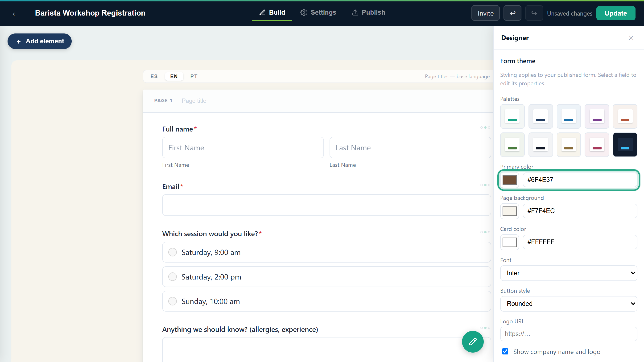Open the Publish tab
The height and width of the screenshot is (362, 644).
[x=368, y=12]
